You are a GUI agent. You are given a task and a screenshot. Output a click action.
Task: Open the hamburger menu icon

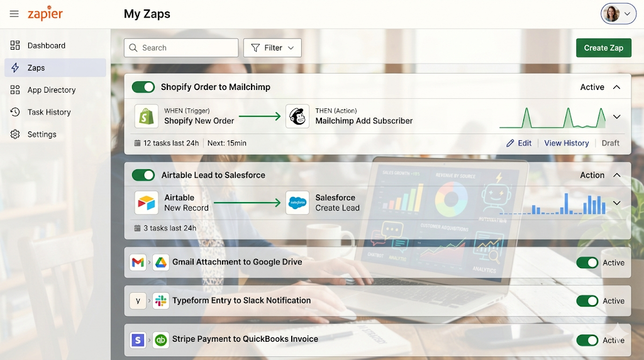coord(14,14)
